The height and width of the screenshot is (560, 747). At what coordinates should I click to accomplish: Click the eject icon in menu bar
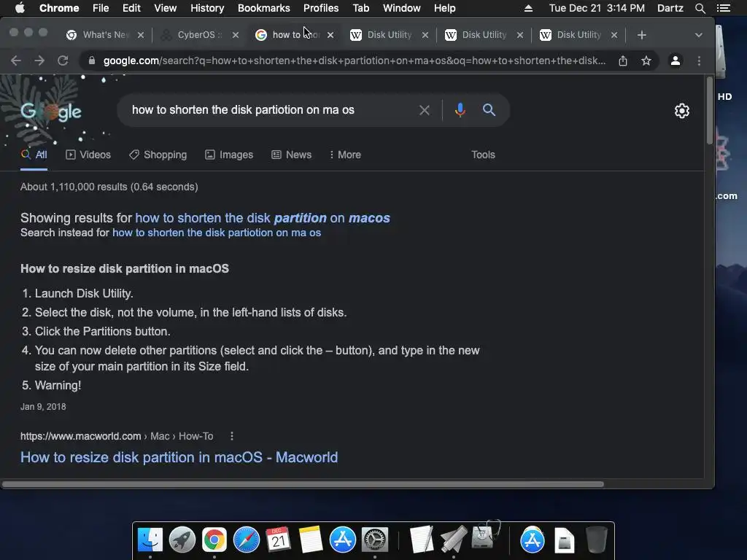[528, 8]
